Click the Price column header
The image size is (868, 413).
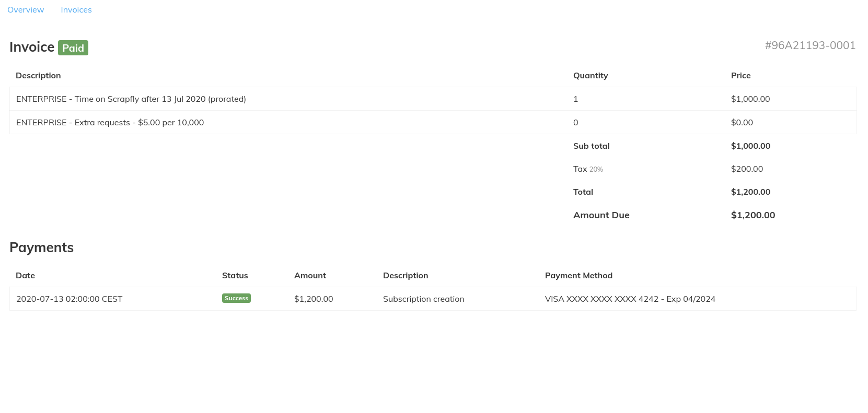740,76
